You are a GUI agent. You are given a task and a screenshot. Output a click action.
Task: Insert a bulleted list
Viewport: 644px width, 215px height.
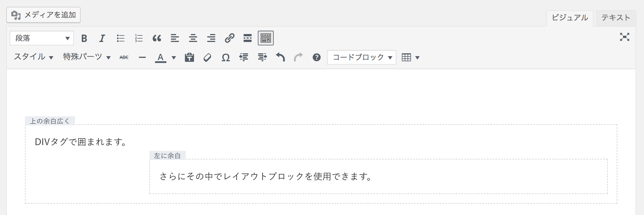tap(120, 38)
